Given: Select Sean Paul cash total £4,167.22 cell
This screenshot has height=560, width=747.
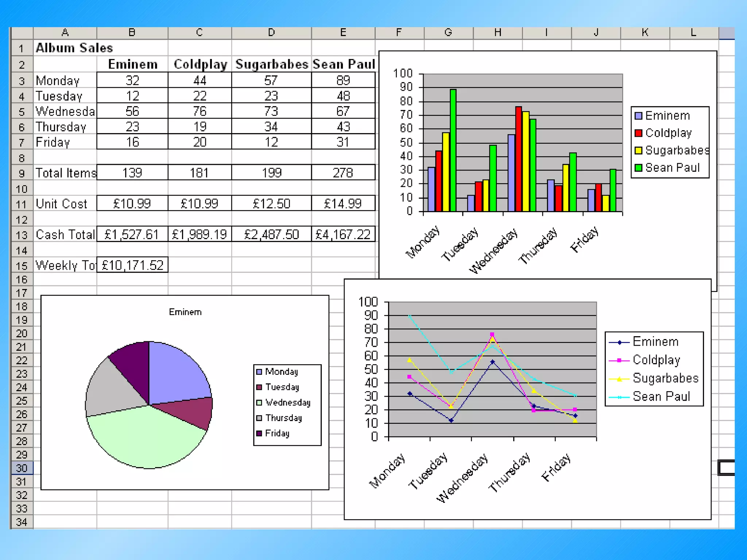Looking at the screenshot, I should coord(343,234).
